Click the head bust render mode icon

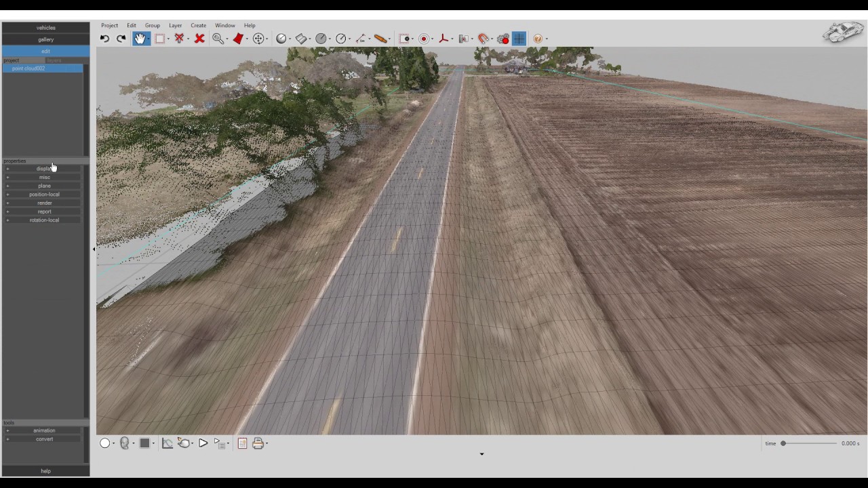pos(125,443)
